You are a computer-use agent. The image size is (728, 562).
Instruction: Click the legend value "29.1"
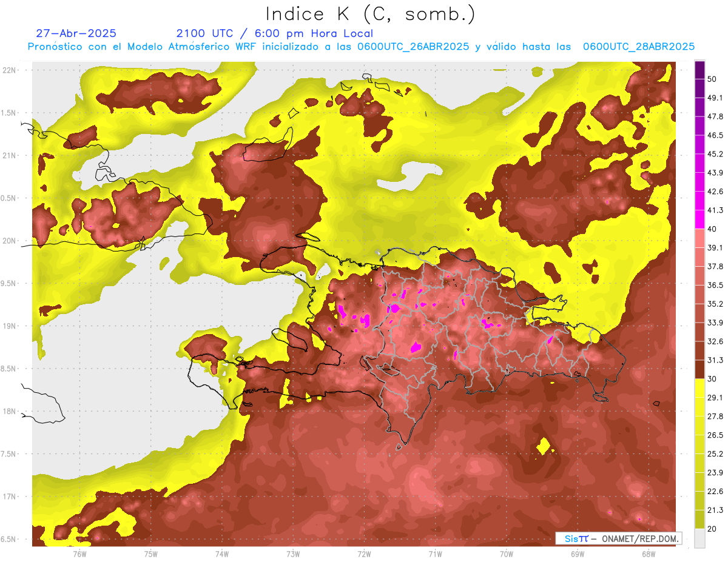715,398
